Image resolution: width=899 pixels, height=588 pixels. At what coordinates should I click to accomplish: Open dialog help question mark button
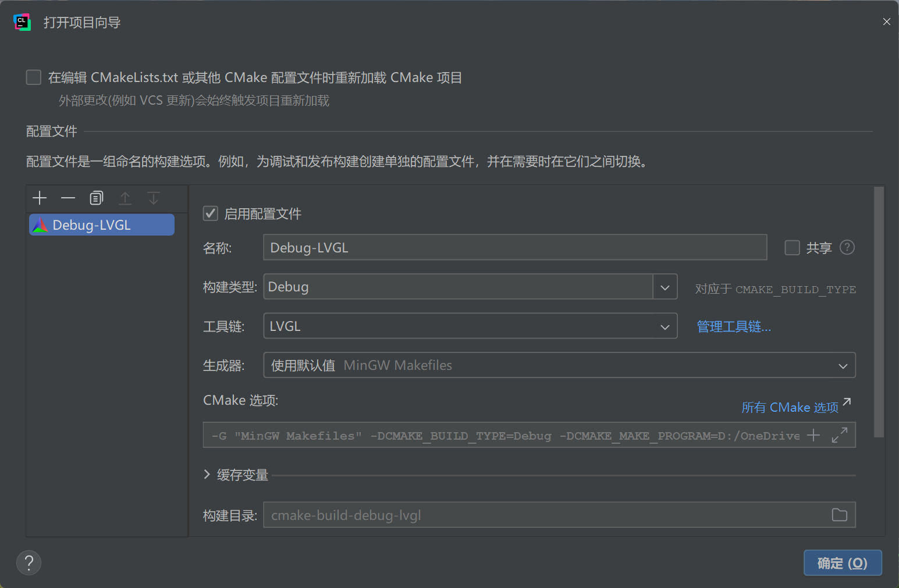point(29,562)
